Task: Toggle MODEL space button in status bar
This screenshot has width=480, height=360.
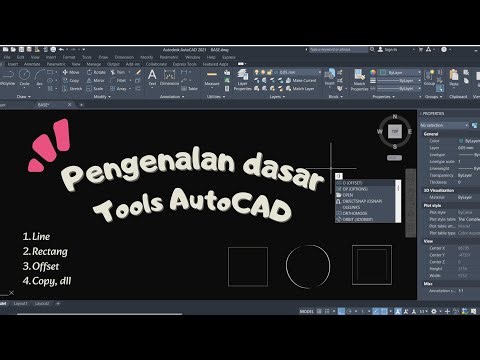Action: [x=307, y=311]
